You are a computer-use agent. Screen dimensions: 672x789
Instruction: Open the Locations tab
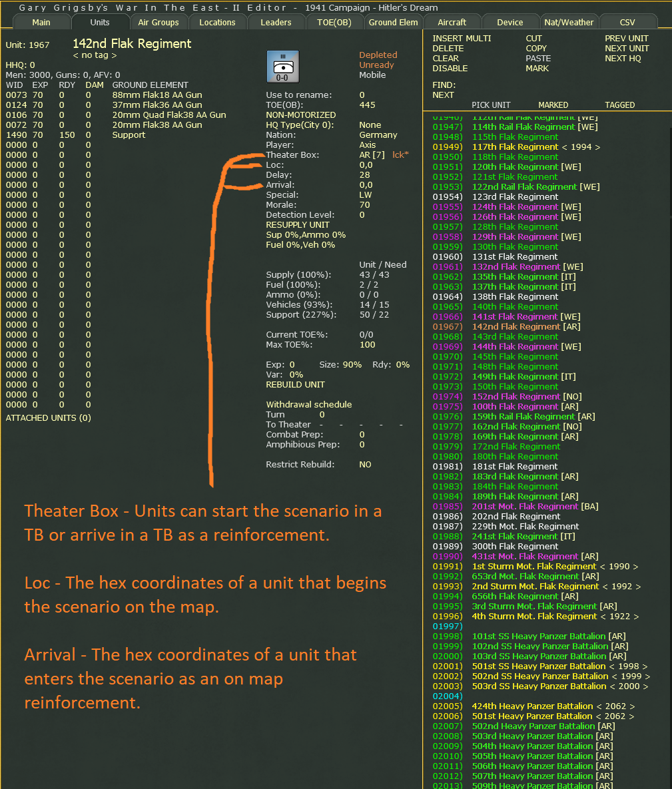(x=217, y=22)
